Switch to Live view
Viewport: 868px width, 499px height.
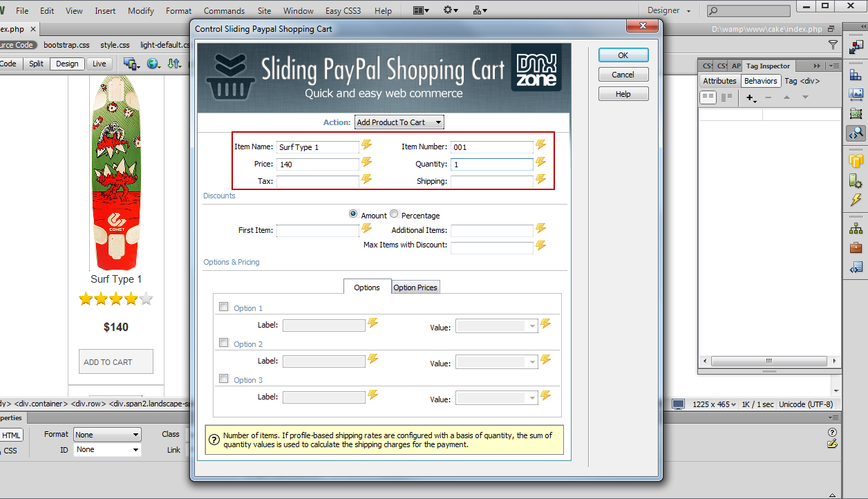coord(100,64)
